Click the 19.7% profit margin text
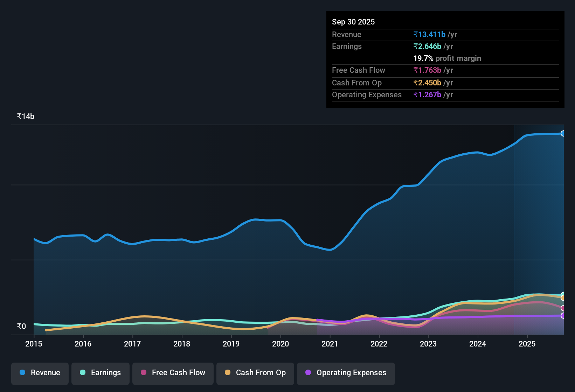This screenshot has height=392, width=575. tap(447, 58)
